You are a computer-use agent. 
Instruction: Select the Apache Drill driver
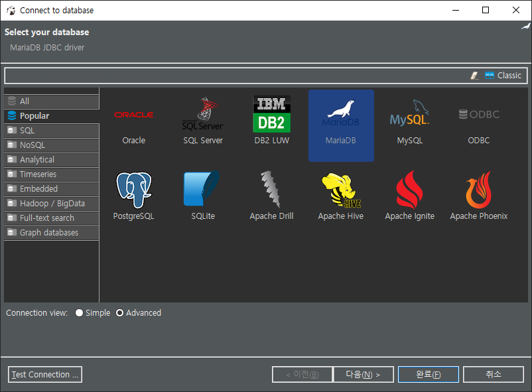tap(272, 196)
